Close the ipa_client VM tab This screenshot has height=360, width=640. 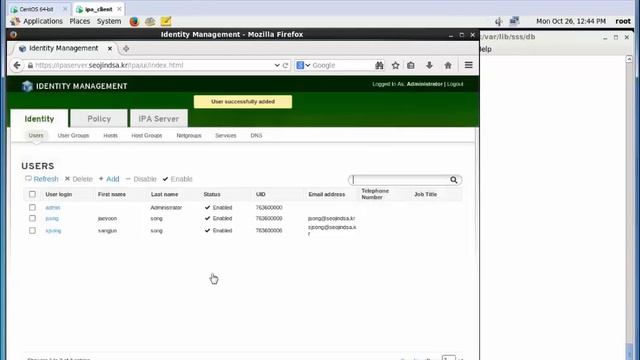point(119,9)
